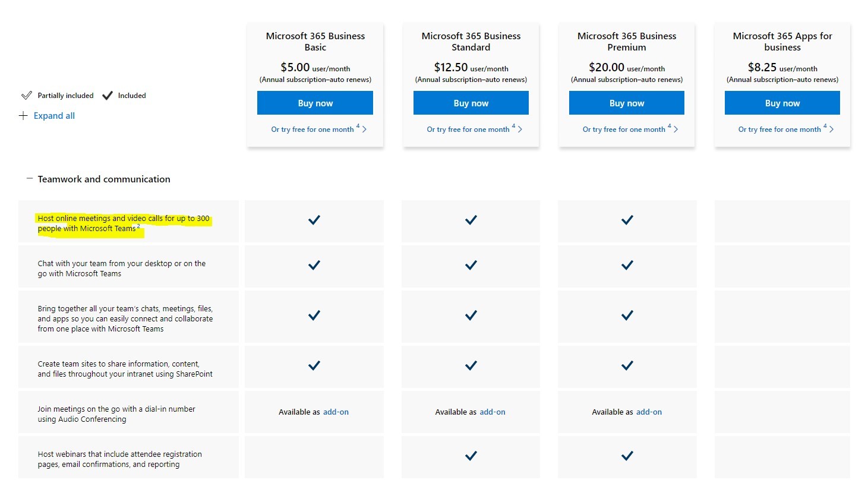
Task: Click the plus icon beside Expand all
Action: coord(24,116)
